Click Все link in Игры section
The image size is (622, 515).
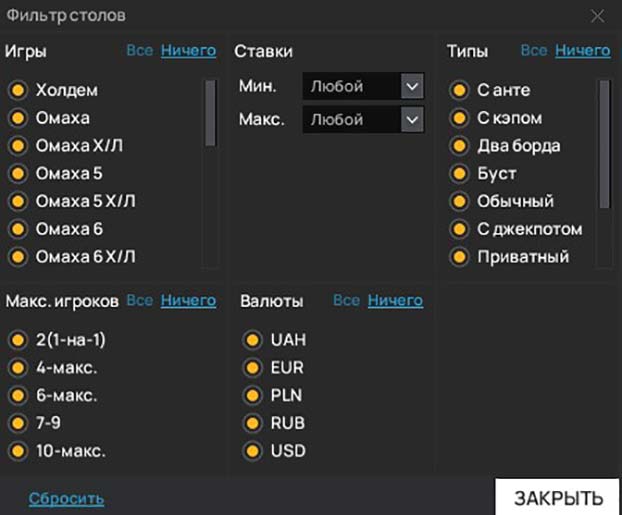click(x=139, y=50)
